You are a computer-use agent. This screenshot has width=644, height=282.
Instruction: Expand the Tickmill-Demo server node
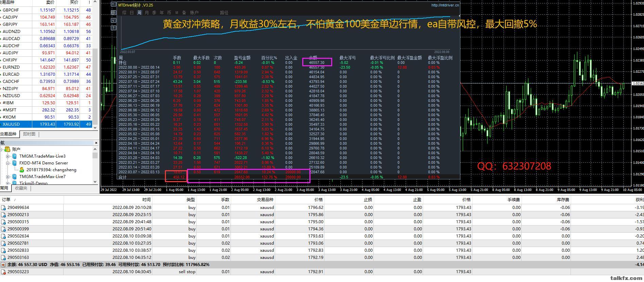click(8, 183)
